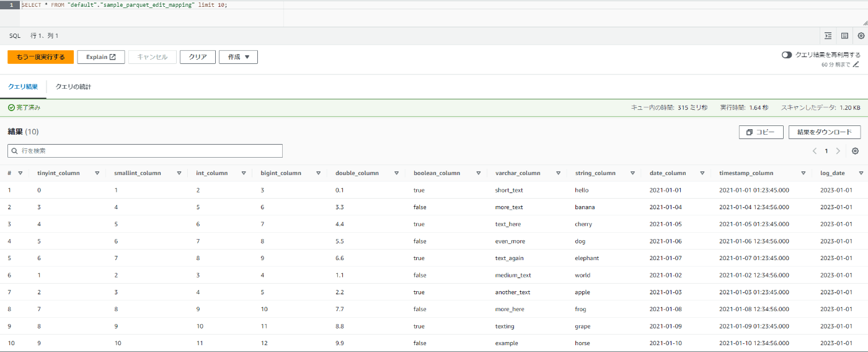The height and width of the screenshot is (352, 868).
Task: Open results table preferences gear icon
Action: pos(856,151)
